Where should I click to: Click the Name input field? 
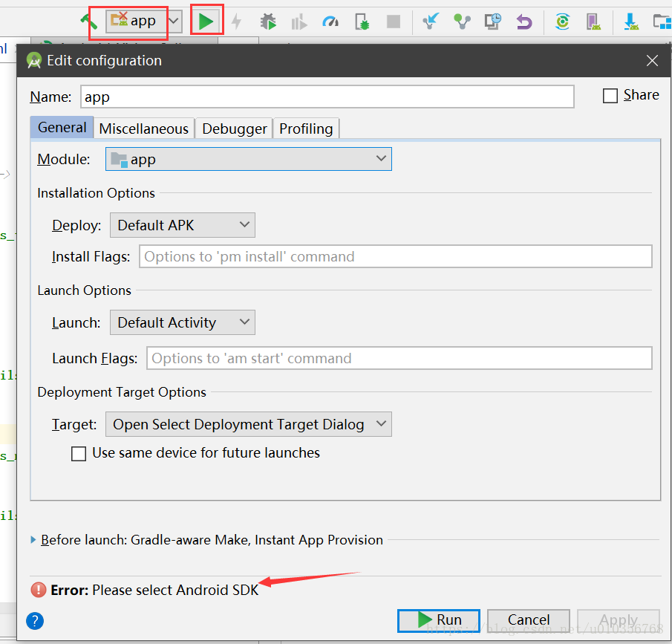[327, 97]
